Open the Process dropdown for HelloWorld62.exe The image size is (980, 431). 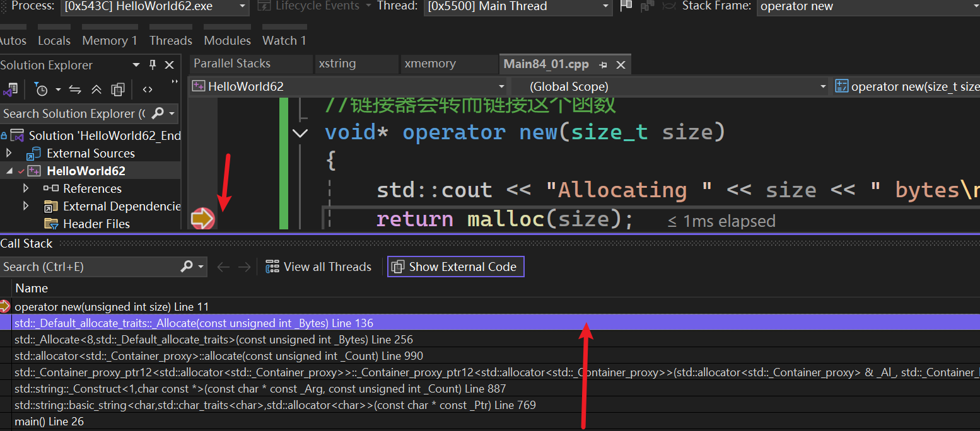(x=243, y=6)
